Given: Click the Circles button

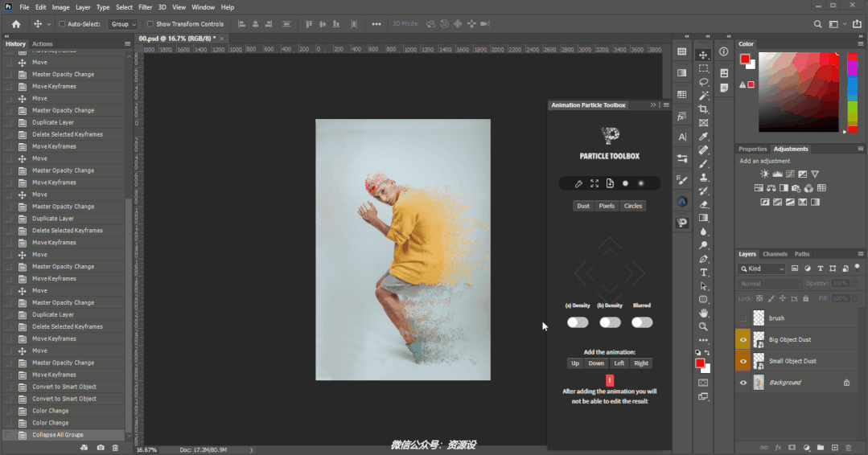Looking at the screenshot, I should (633, 206).
